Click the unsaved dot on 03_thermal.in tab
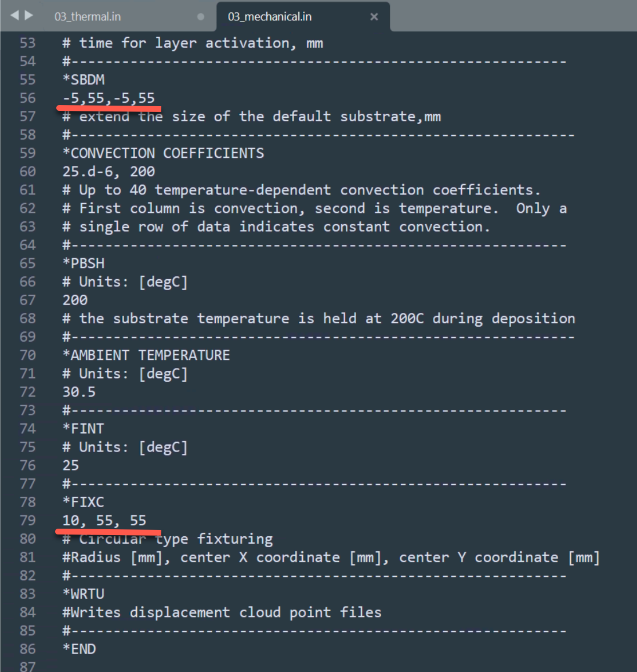 click(x=201, y=17)
